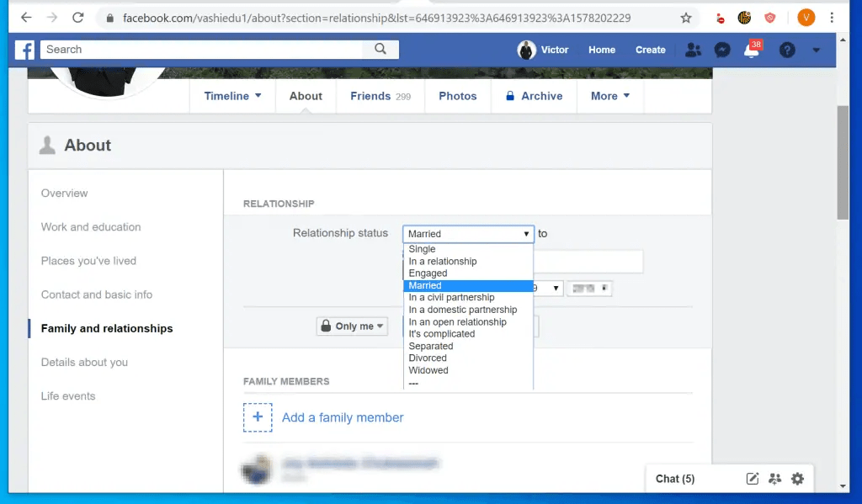Select Engaged from the relationship status dropdown
Viewport: 862px width, 504px height.
coord(427,273)
